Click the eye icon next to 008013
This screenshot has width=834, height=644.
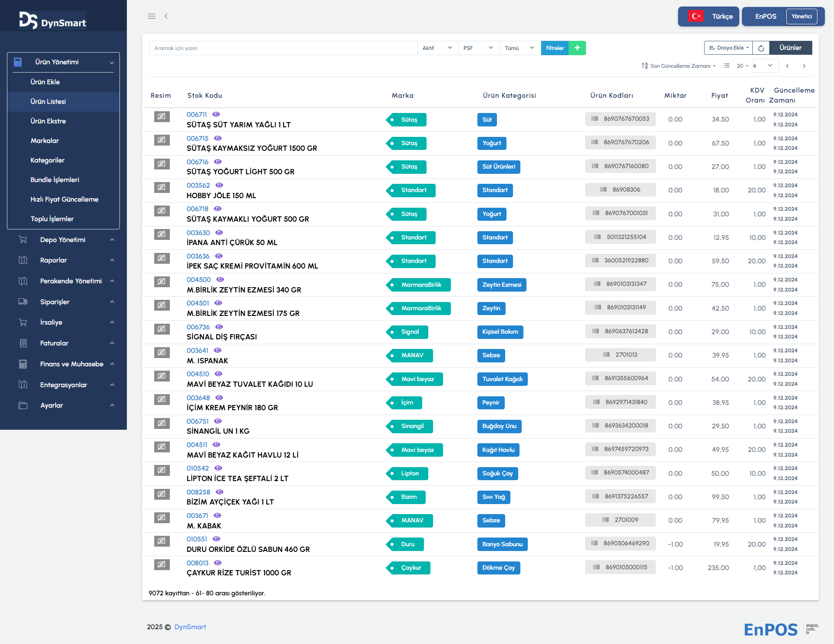tap(218, 563)
